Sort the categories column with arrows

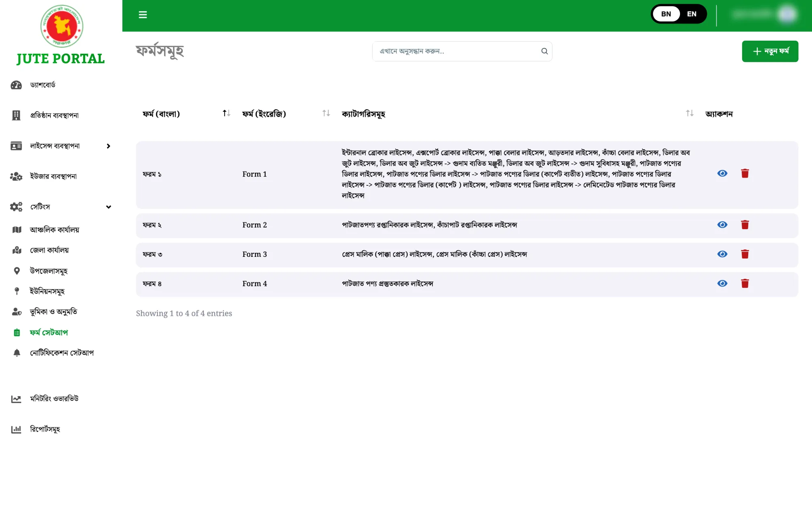coord(689,113)
